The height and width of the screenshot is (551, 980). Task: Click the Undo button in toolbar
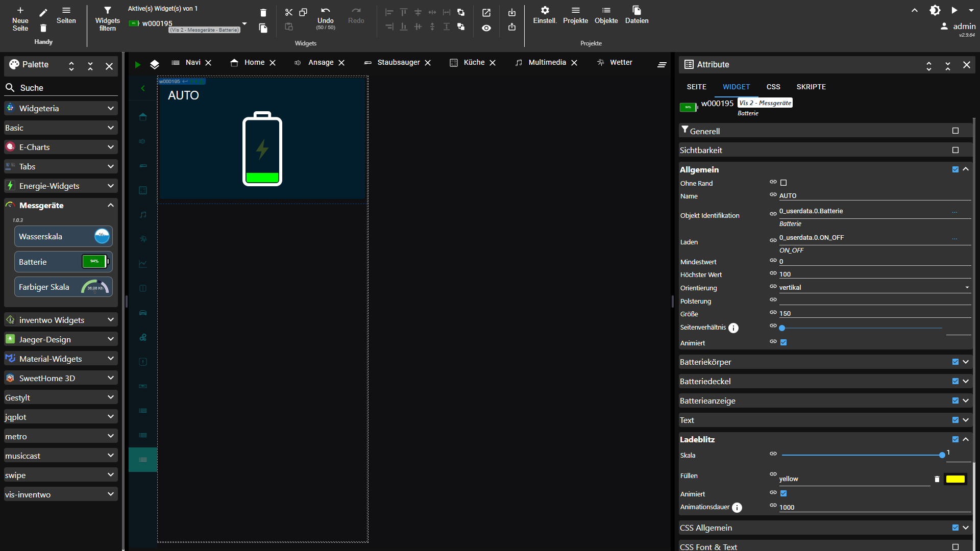tap(325, 14)
